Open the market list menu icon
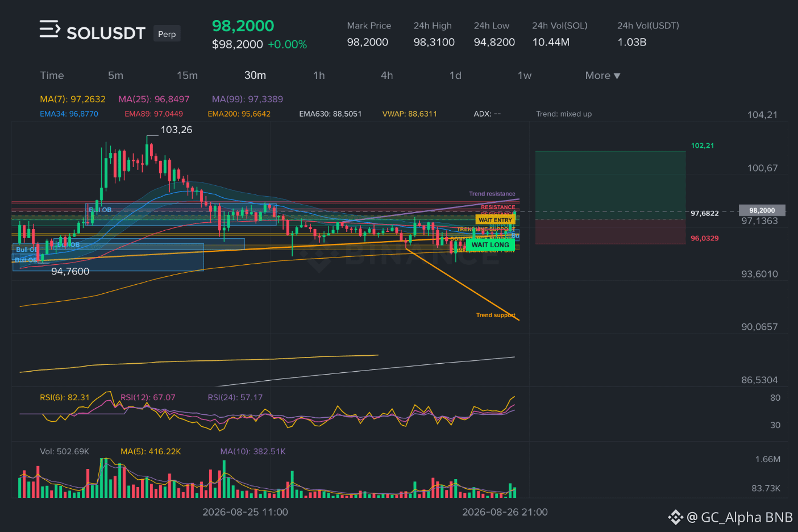 49,29
